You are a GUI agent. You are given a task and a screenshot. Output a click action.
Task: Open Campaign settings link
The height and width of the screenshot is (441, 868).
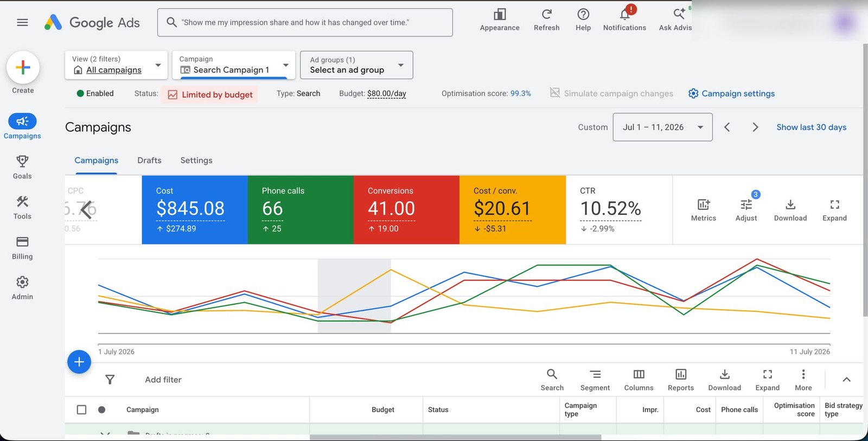[731, 93]
